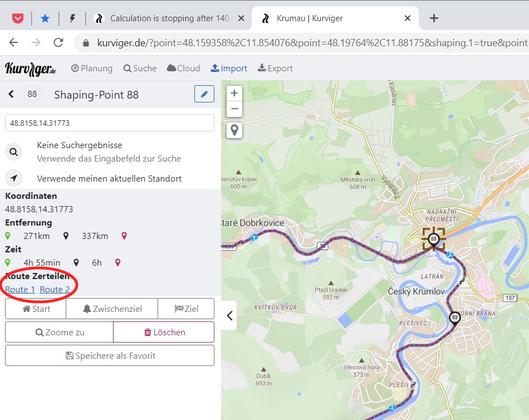Viewport: 529px width, 420px height.
Task: Go back using the panel's back chevron
Action: pos(11,95)
